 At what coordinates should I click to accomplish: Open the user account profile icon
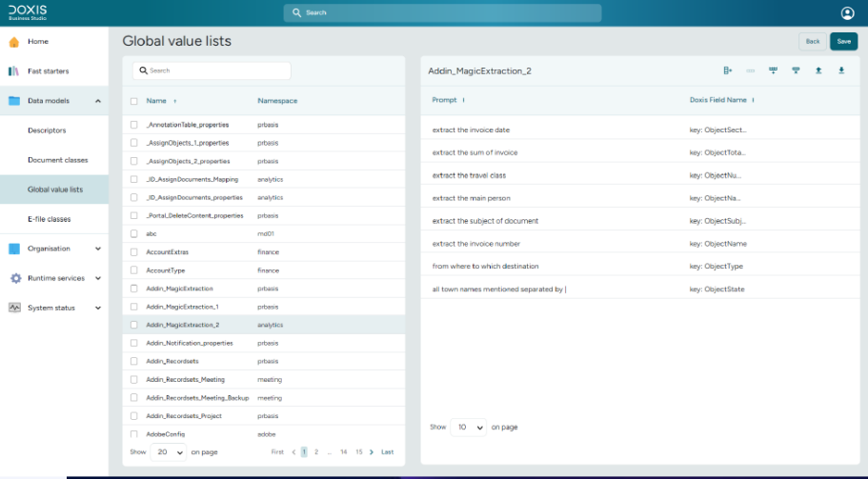point(847,12)
